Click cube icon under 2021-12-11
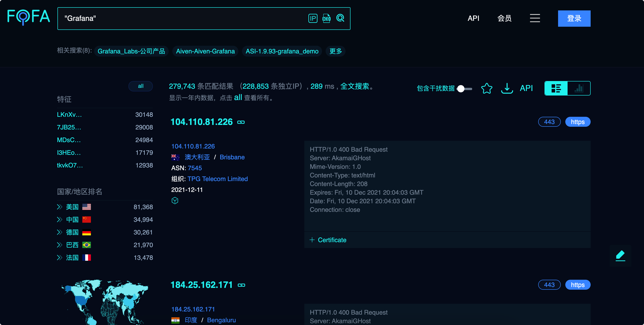Image resolution: width=644 pixels, height=325 pixels. coord(175,200)
